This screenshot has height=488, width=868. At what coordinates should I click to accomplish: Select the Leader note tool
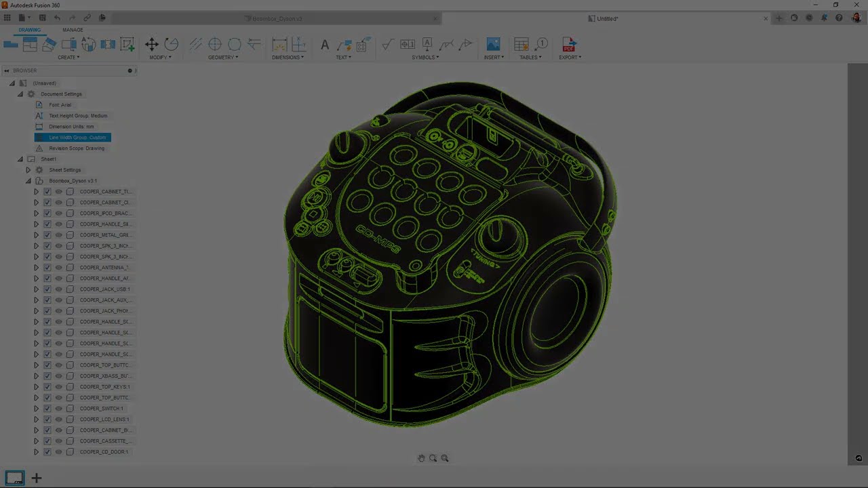(344, 45)
